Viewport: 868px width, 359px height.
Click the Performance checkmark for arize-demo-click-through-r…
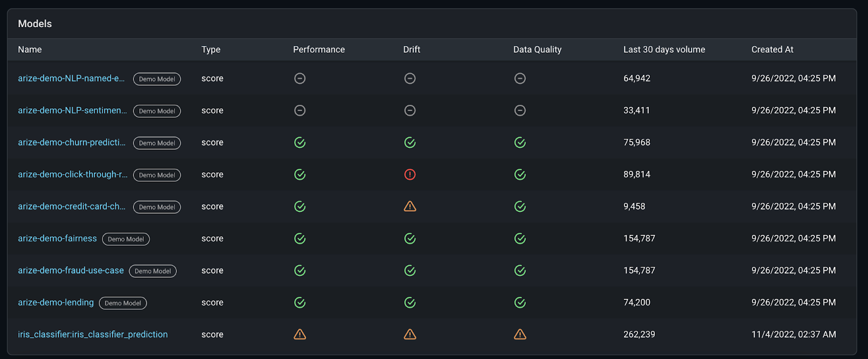[300, 175]
